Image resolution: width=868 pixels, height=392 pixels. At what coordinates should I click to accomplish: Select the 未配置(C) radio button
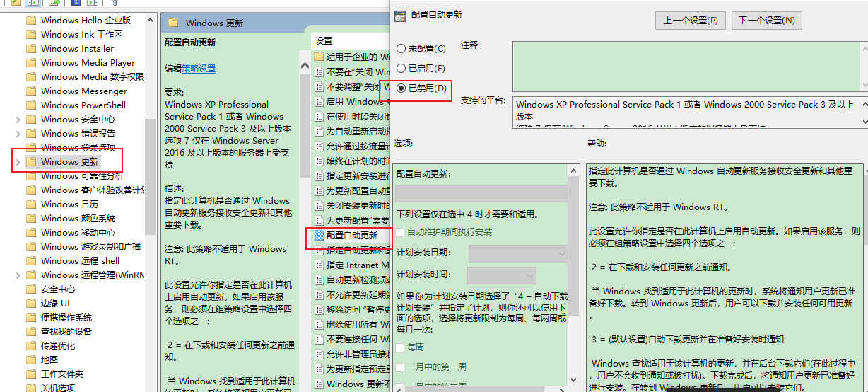[401, 49]
